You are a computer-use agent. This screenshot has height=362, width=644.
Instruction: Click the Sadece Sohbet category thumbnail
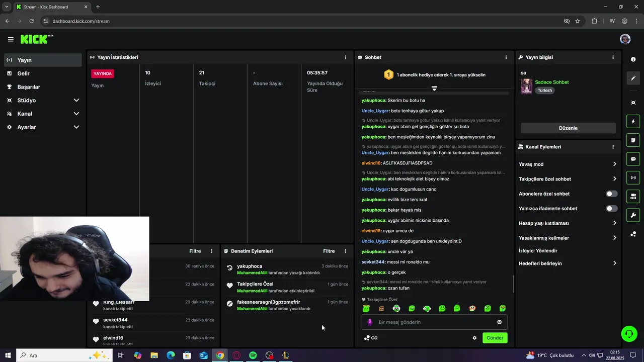pos(526,86)
